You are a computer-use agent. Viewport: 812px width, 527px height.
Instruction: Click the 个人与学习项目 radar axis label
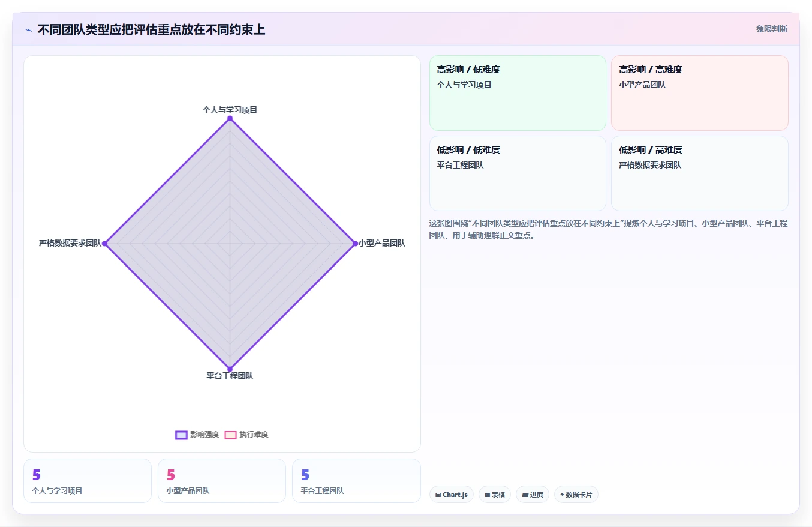pyautogui.click(x=230, y=110)
